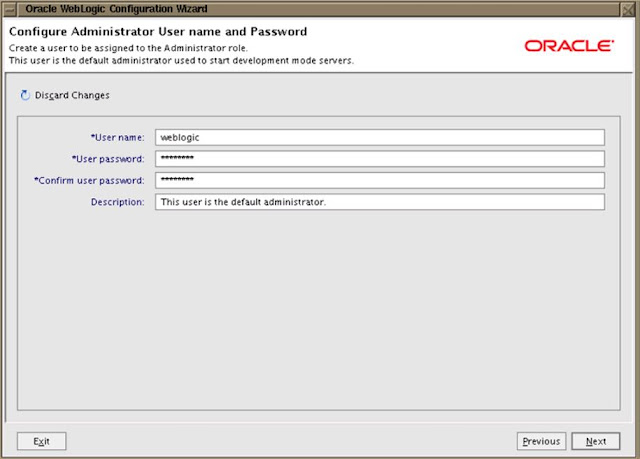Click text 'This user is the default administrator used to start development mode servers.'
640x459 pixels.
point(181,60)
